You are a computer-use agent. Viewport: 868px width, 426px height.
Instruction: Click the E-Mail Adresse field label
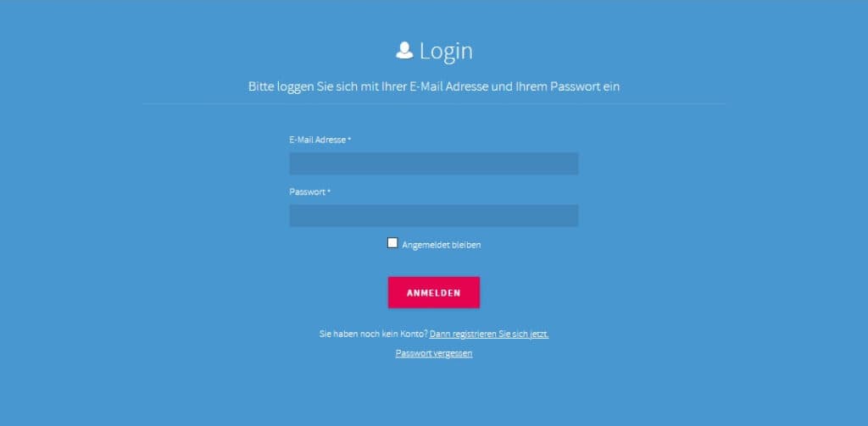point(317,140)
